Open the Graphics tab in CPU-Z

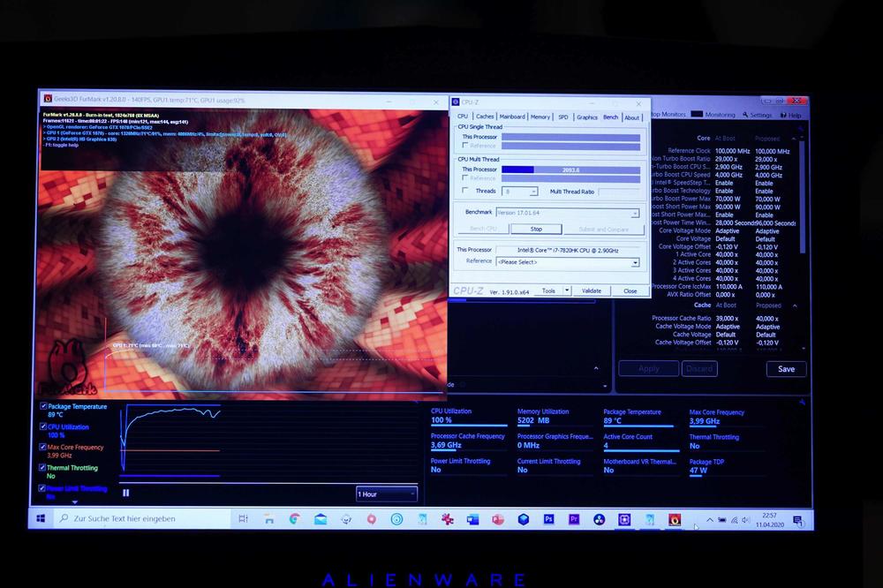pyautogui.click(x=587, y=117)
